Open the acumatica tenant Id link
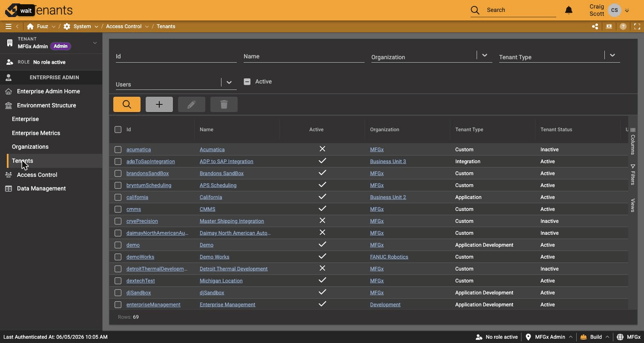Screen dimensions: 644x343 coord(138,150)
